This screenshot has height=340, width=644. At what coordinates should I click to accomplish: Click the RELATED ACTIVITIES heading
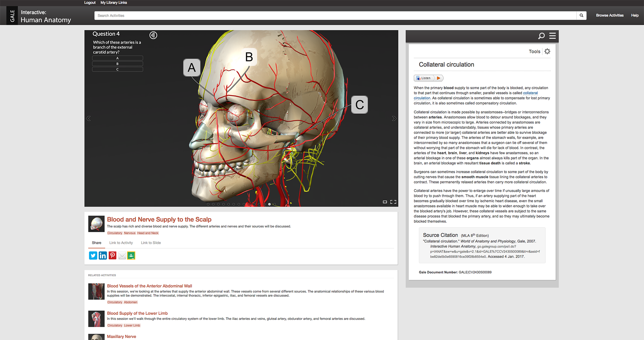point(102,275)
